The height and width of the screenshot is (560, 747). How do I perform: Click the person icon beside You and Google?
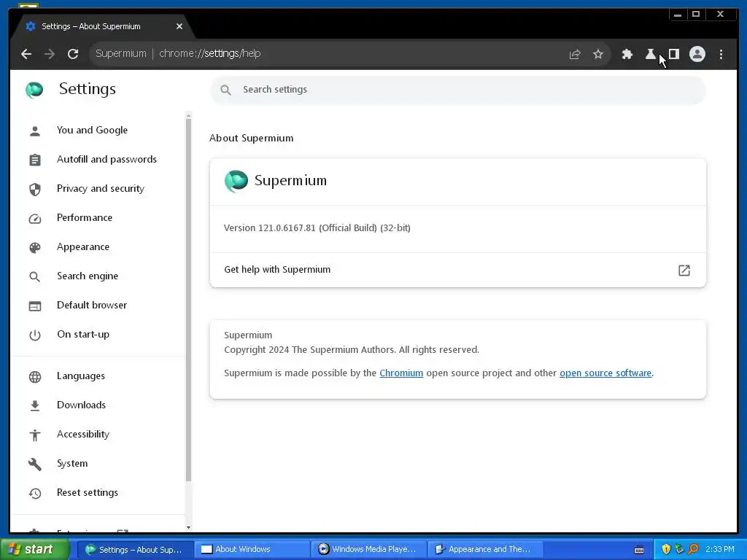(35, 131)
